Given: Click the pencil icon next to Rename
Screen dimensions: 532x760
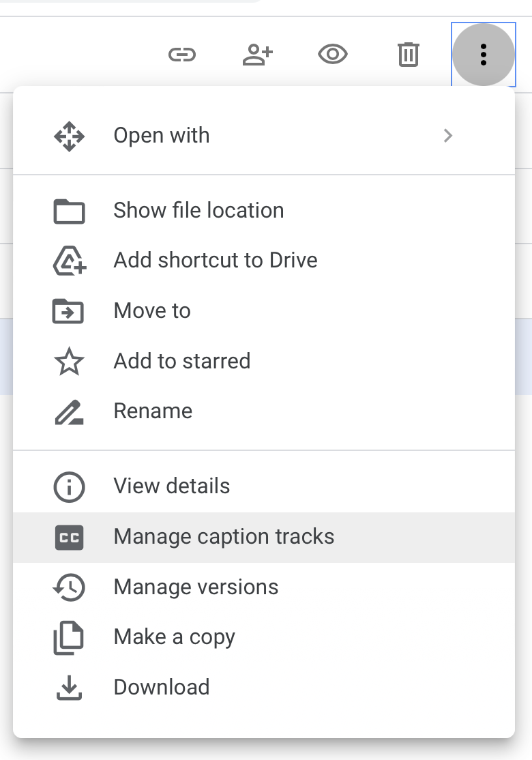Looking at the screenshot, I should click(x=69, y=412).
